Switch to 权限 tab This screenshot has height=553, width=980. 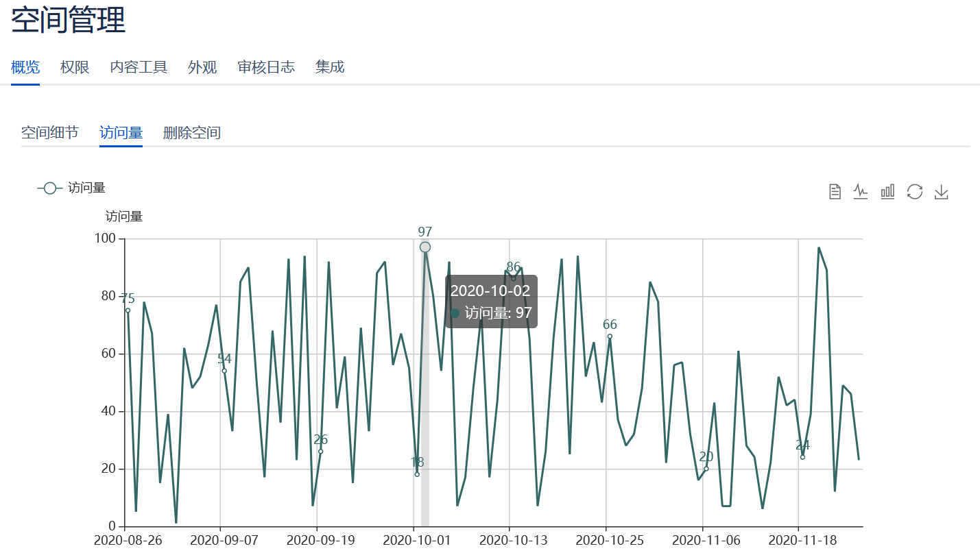pyautogui.click(x=75, y=67)
